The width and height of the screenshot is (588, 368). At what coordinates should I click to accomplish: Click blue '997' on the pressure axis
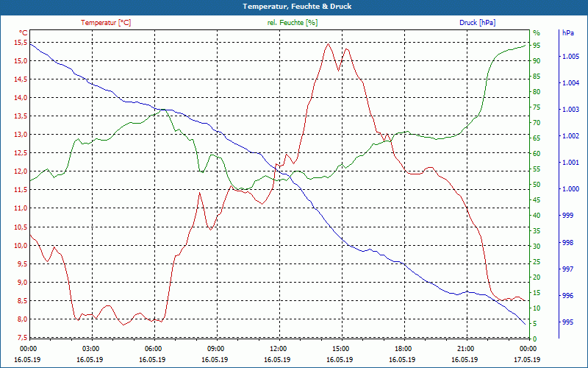[x=567, y=269]
